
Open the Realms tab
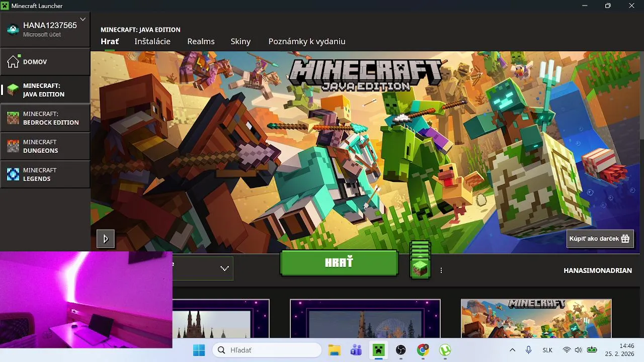click(201, 42)
